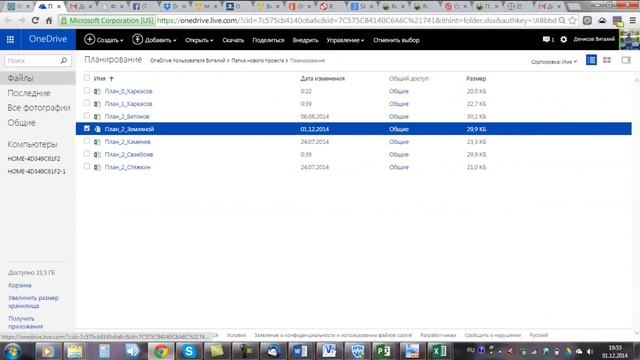
Task: Click the Excel icon of План_0_Каркасов
Action: (97, 91)
